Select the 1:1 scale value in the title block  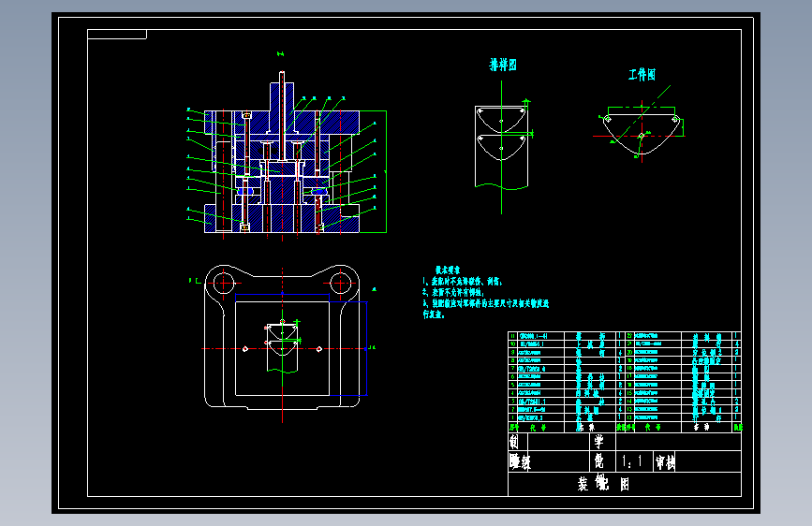click(x=631, y=460)
